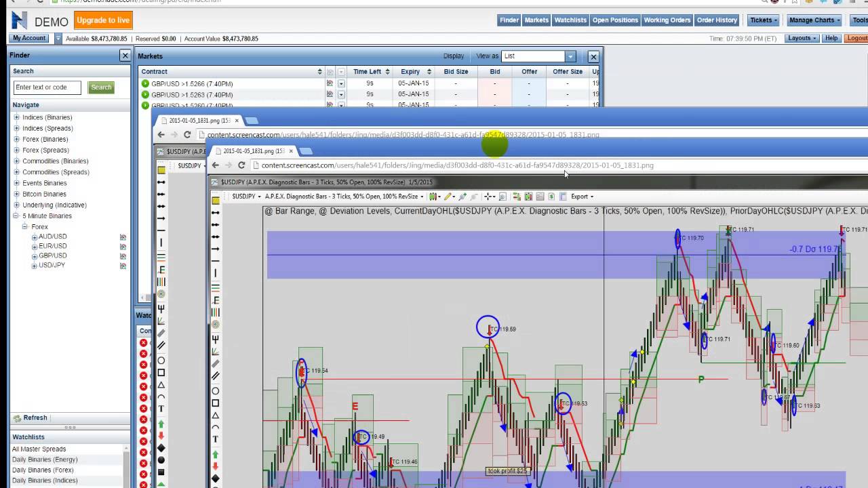868x488 pixels.
Task: Open the Finder menu
Action: (x=509, y=20)
